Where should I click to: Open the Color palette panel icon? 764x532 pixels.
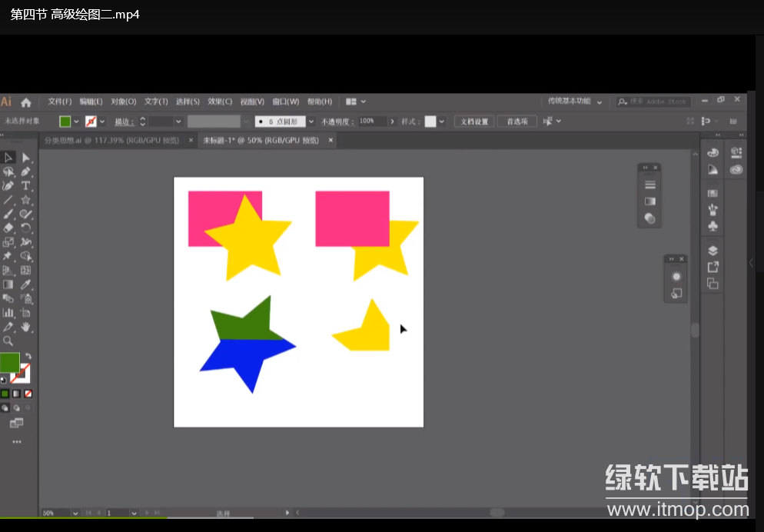pos(713,153)
